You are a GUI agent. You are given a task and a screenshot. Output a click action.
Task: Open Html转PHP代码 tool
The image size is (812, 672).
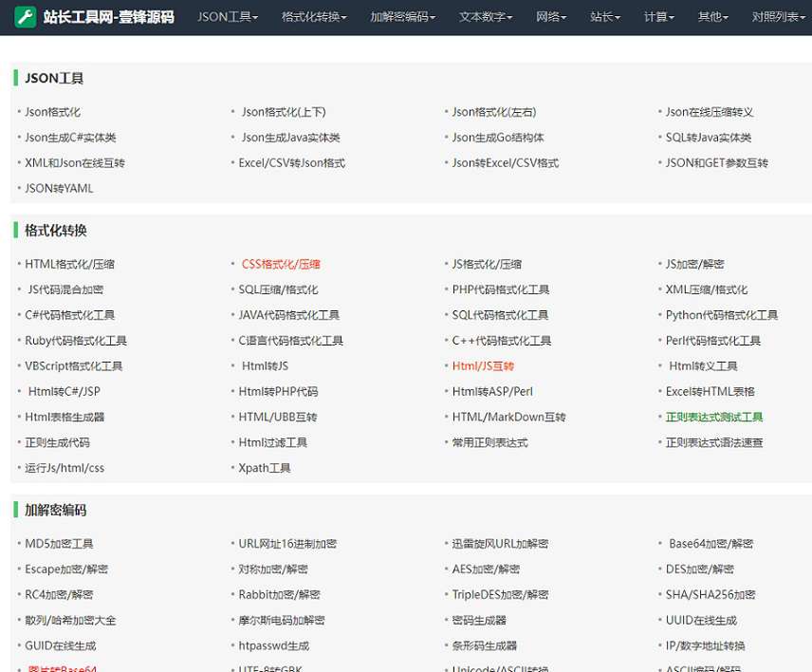point(279,391)
